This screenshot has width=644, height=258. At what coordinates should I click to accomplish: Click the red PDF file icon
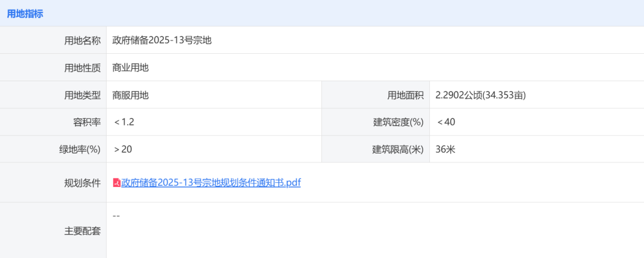pos(117,183)
